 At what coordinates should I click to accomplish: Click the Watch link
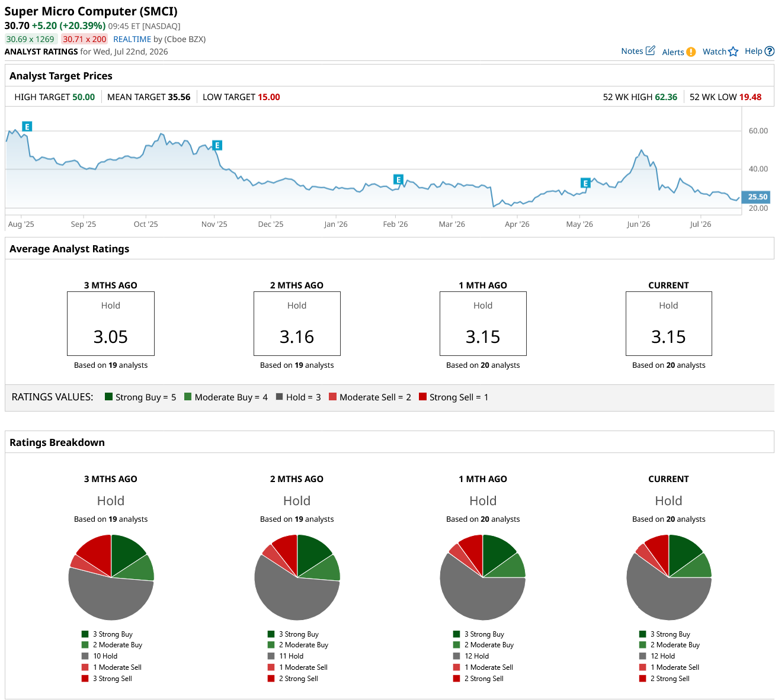point(715,52)
